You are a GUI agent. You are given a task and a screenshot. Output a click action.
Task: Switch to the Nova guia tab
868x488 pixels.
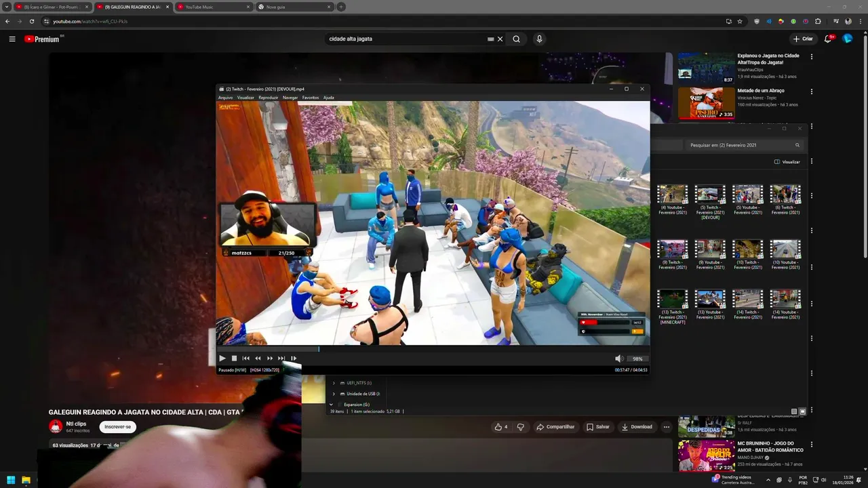click(x=294, y=7)
